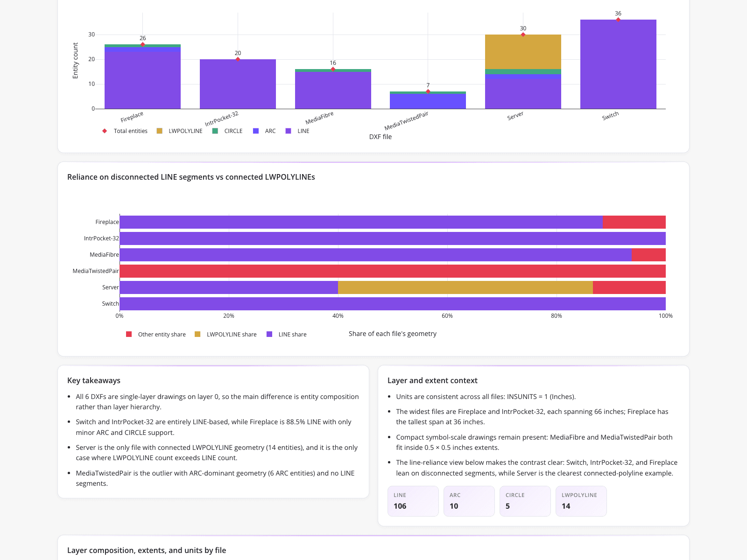Click the "Server" row label in share chart

coord(111,287)
